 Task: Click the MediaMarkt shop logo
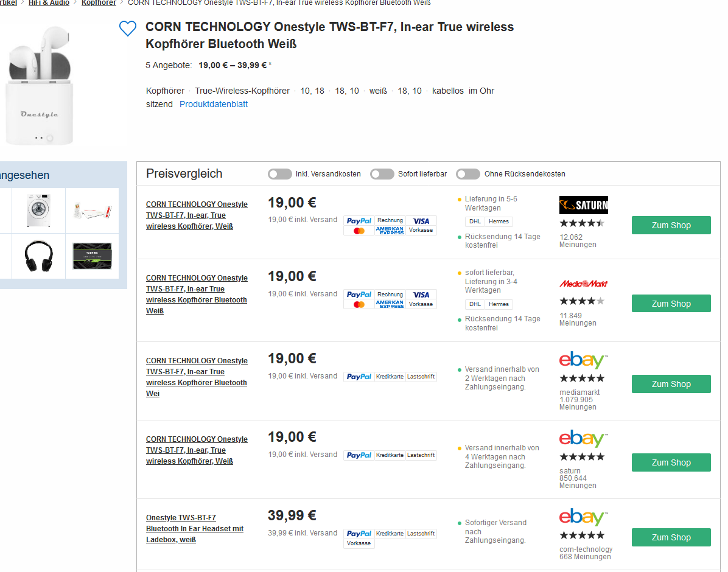tap(583, 284)
